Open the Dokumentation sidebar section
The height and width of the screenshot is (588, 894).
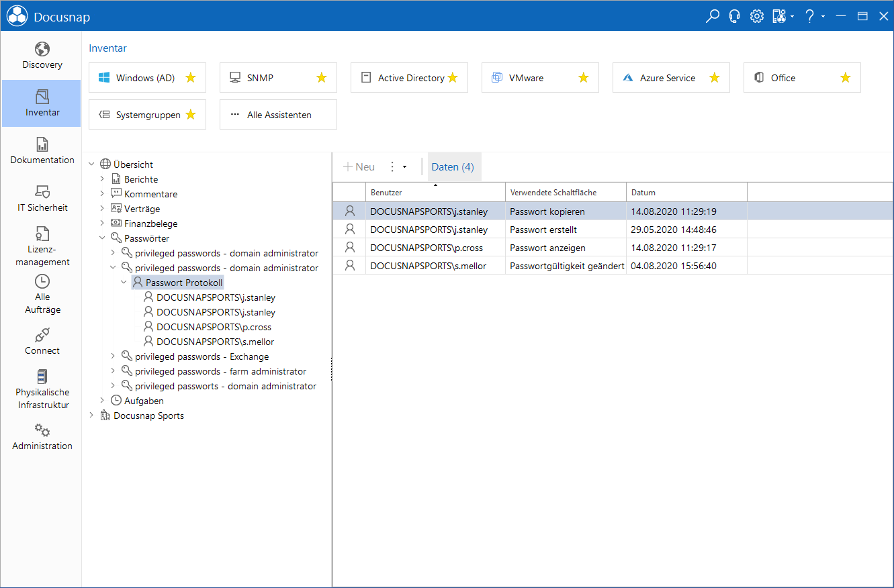pos(42,151)
